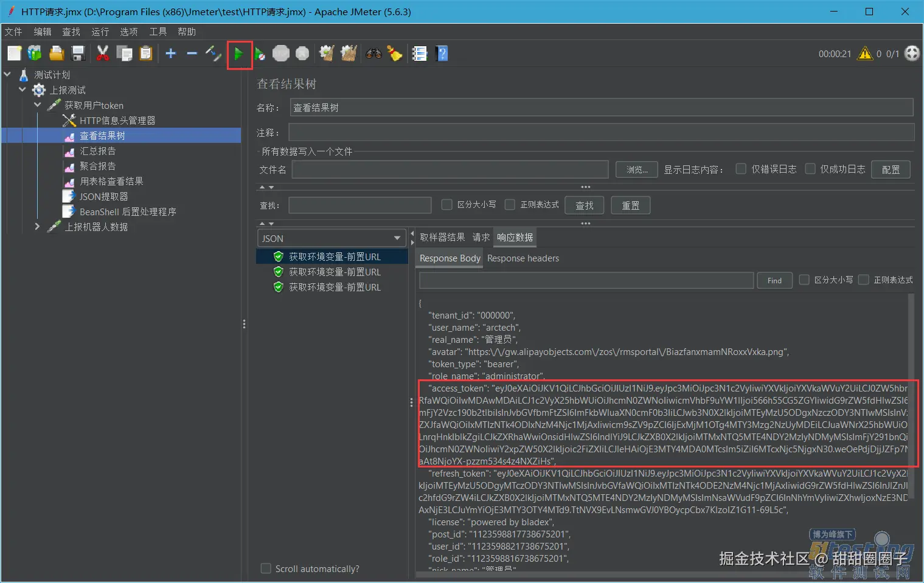Click the Find button in the response panel
This screenshot has width=924, height=583.
(774, 280)
